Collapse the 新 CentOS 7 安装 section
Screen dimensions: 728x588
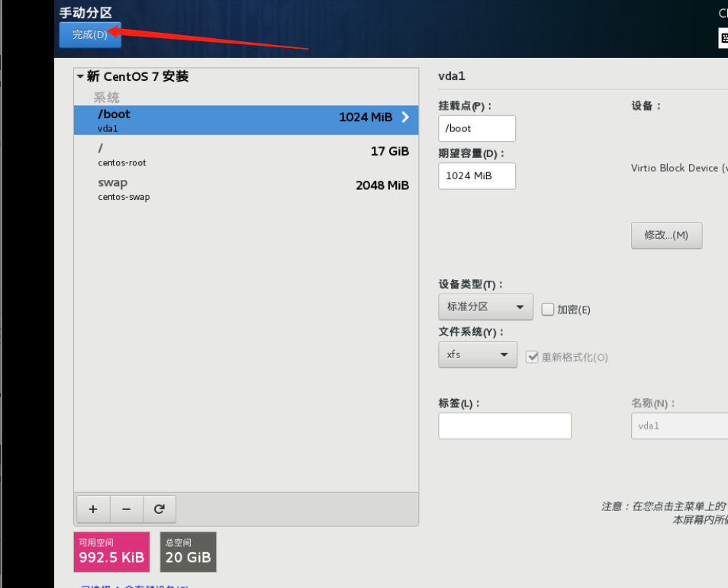pyautogui.click(x=80, y=76)
